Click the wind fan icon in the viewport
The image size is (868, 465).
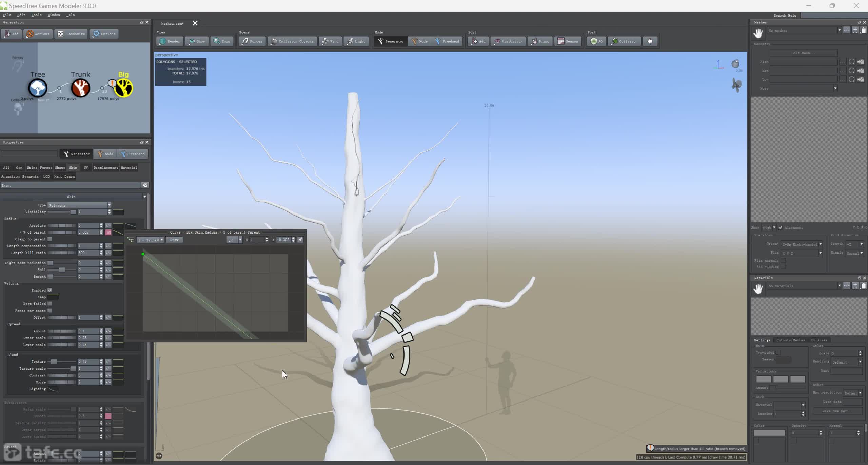[x=736, y=85]
